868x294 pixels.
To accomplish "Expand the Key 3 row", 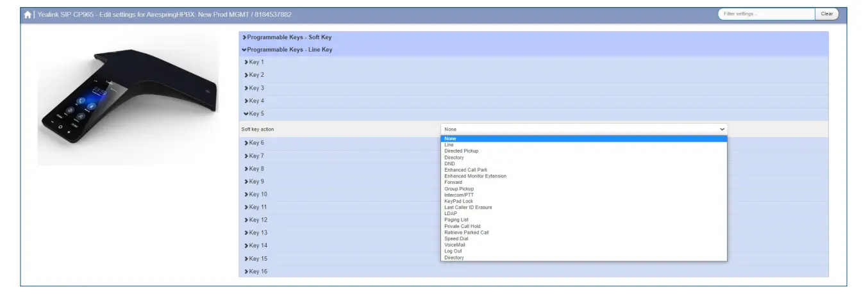I will 533,88.
